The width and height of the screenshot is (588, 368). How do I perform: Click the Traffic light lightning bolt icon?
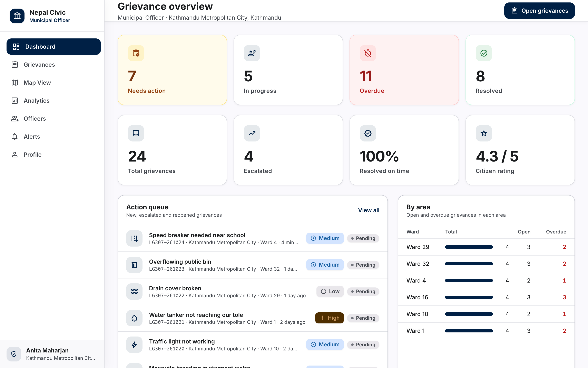tap(134, 344)
